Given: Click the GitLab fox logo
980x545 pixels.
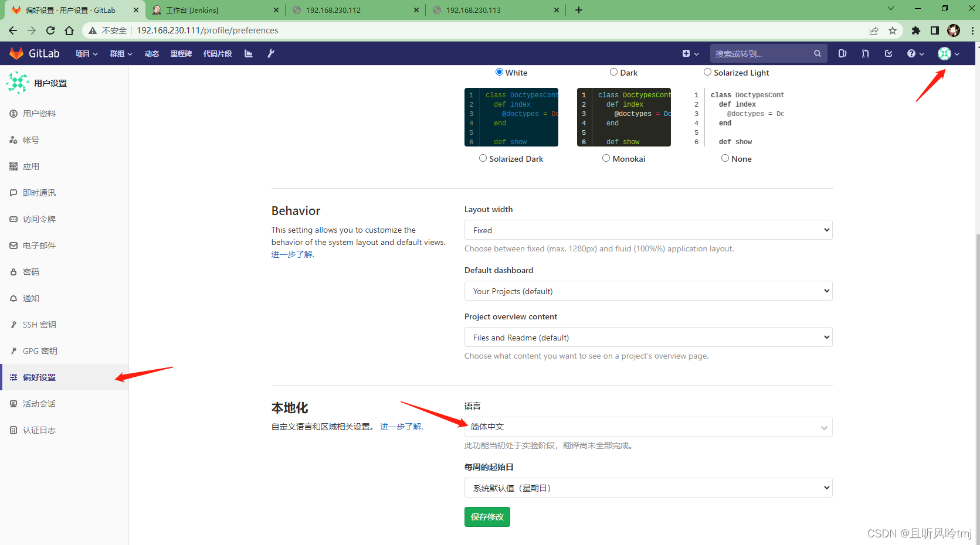Looking at the screenshot, I should coord(16,53).
